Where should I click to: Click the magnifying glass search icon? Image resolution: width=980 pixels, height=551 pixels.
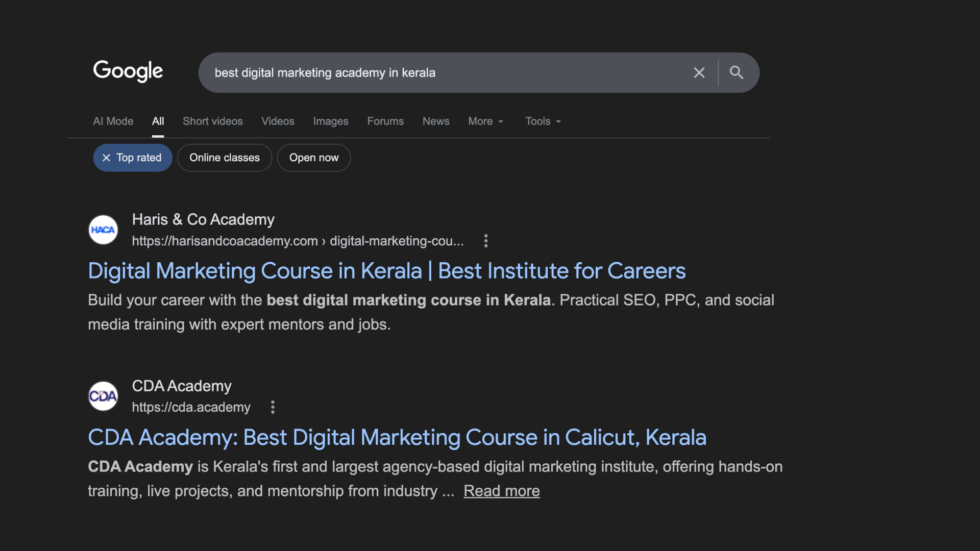click(736, 72)
